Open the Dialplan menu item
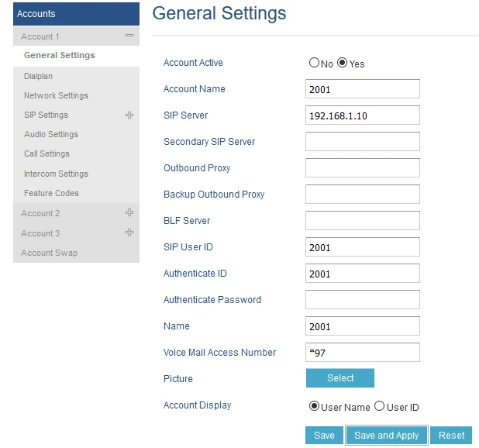 pyautogui.click(x=38, y=76)
